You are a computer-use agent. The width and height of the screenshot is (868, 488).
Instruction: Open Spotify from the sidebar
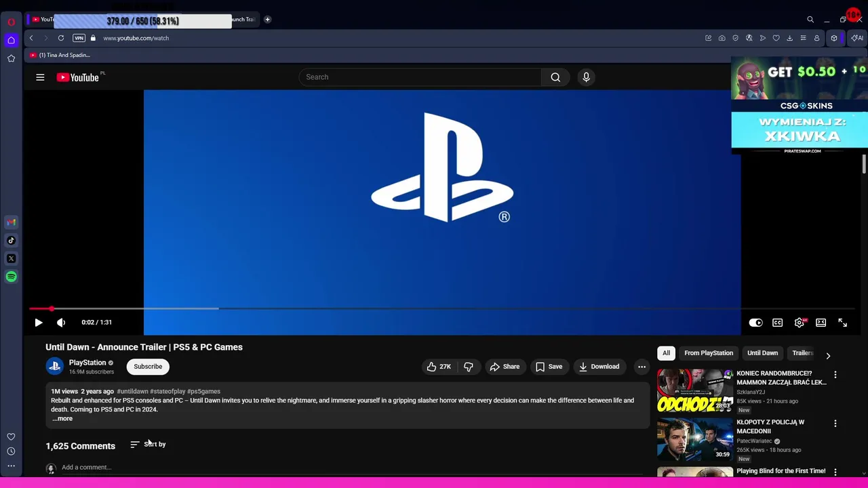pos(11,277)
